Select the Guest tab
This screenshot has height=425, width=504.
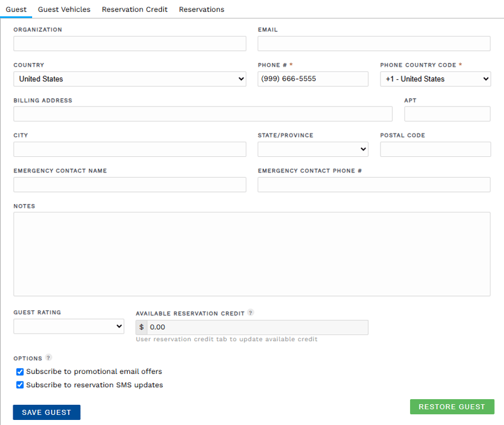(16, 9)
